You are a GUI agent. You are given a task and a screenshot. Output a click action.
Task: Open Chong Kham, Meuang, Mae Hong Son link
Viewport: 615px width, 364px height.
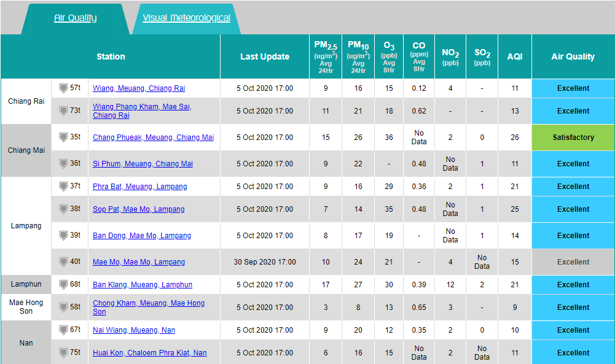click(149, 307)
